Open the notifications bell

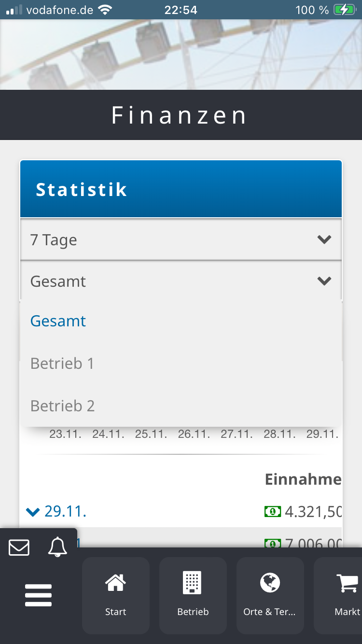click(57, 547)
